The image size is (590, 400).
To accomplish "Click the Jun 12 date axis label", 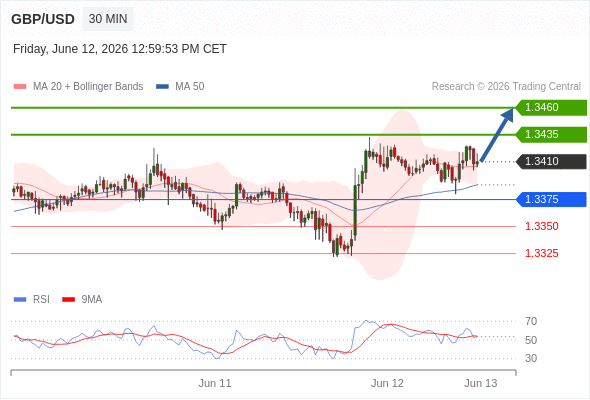I will point(387,383).
